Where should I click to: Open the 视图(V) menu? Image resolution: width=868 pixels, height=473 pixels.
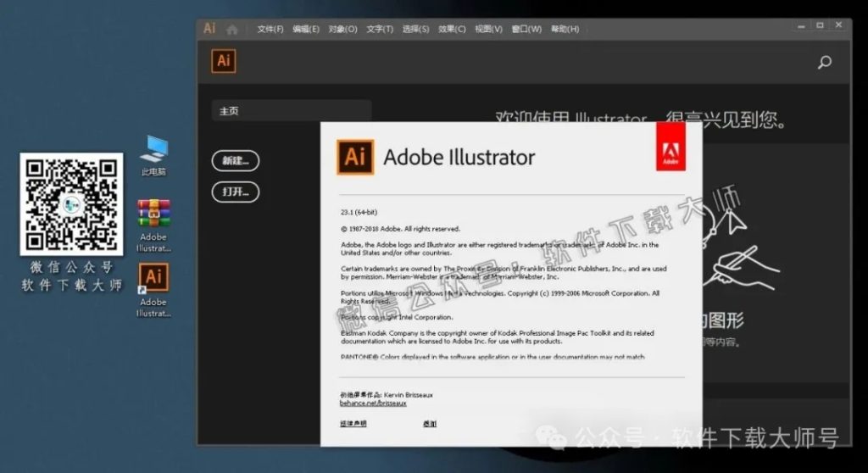[x=489, y=29]
